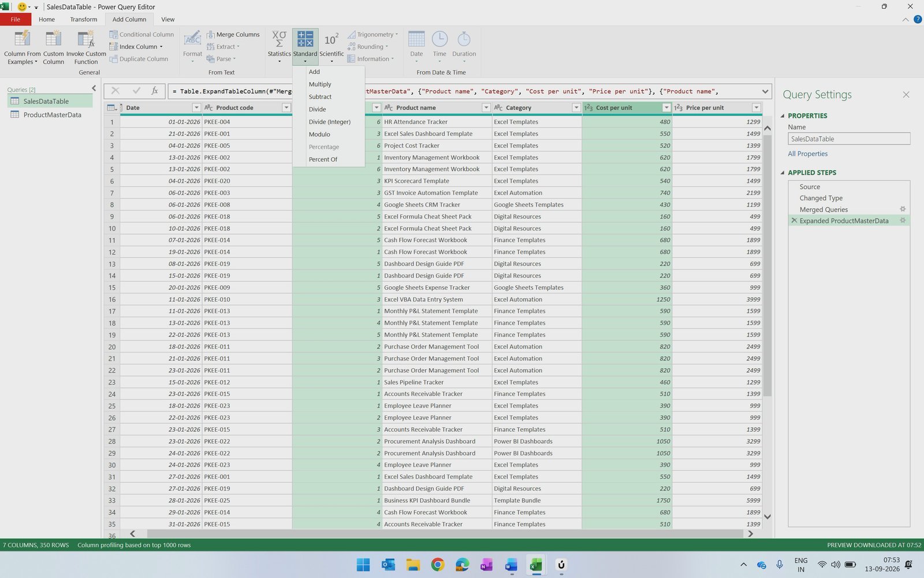Open the Duration menu

pyautogui.click(x=464, y=47)
